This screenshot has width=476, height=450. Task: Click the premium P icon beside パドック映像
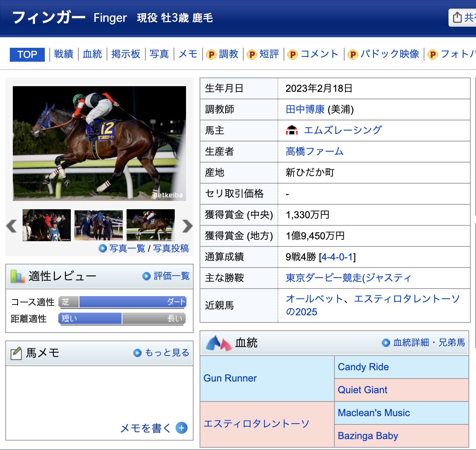click(352, 55)
